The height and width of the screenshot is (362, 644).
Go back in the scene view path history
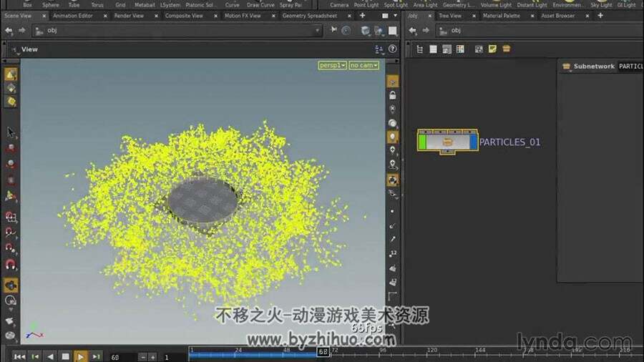(x=9, y=30)
